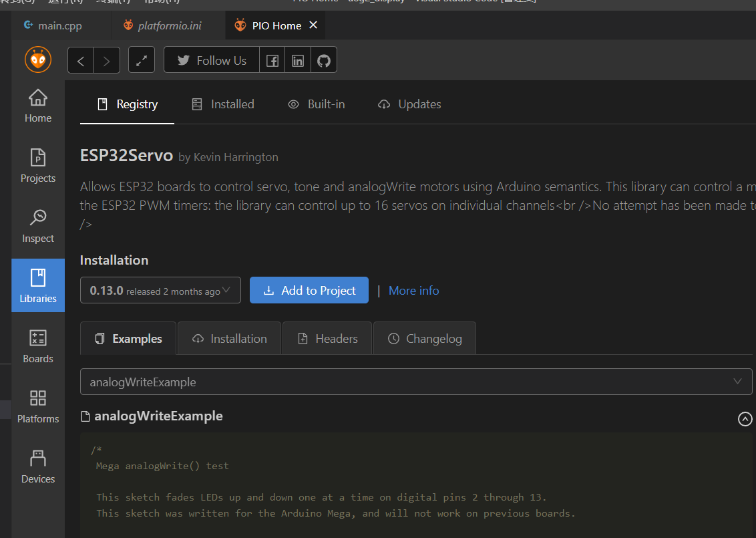This screenshot has width=756, height=538.
Task: Close the PIO Home editor tab
Action: [x=313, y=25]
